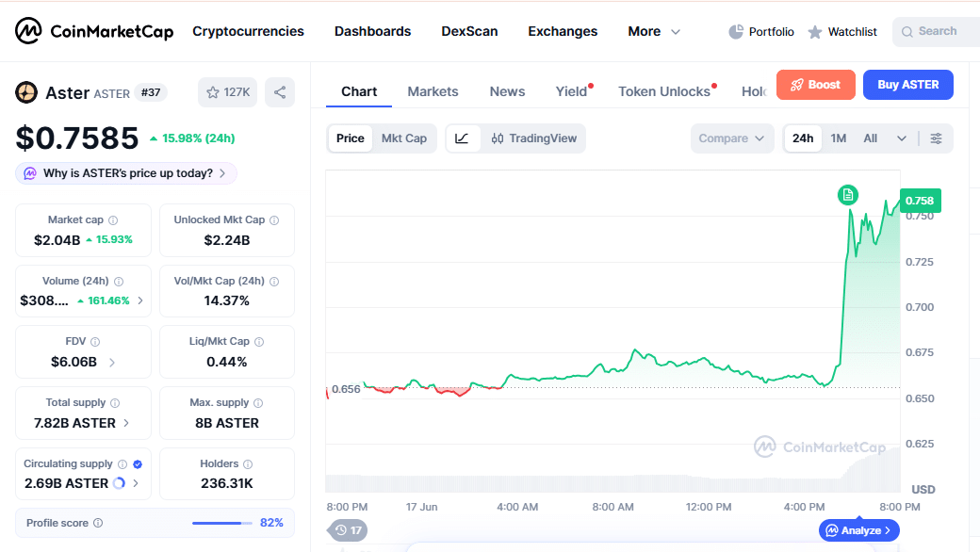Switch to TradingView candlestick chart
The height and width of the screenshot is (552, 980).
[533, 138]
